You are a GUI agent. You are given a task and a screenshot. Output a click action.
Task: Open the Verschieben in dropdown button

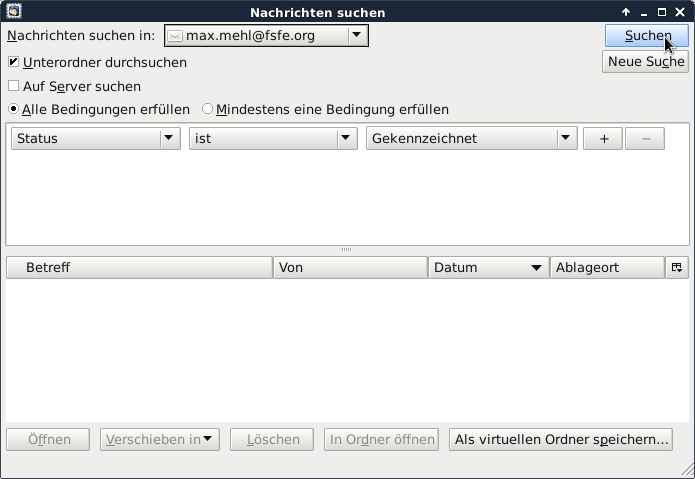point(160,439)
